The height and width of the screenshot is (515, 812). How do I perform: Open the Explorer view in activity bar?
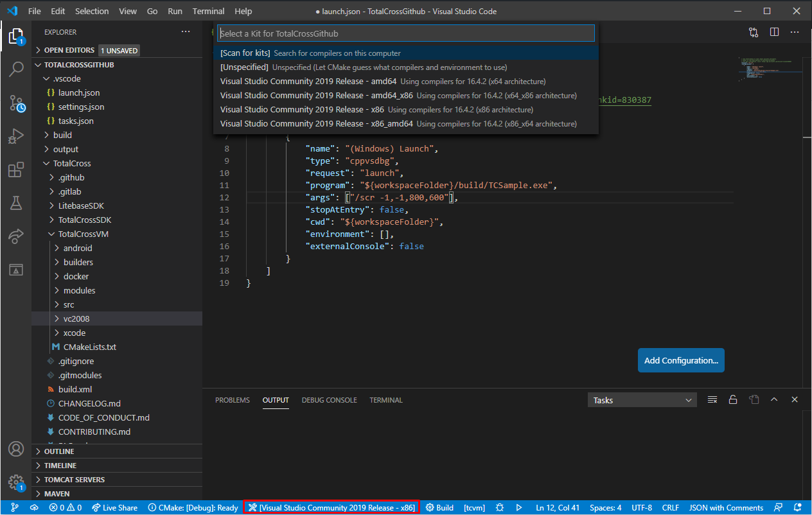[16, 37]
